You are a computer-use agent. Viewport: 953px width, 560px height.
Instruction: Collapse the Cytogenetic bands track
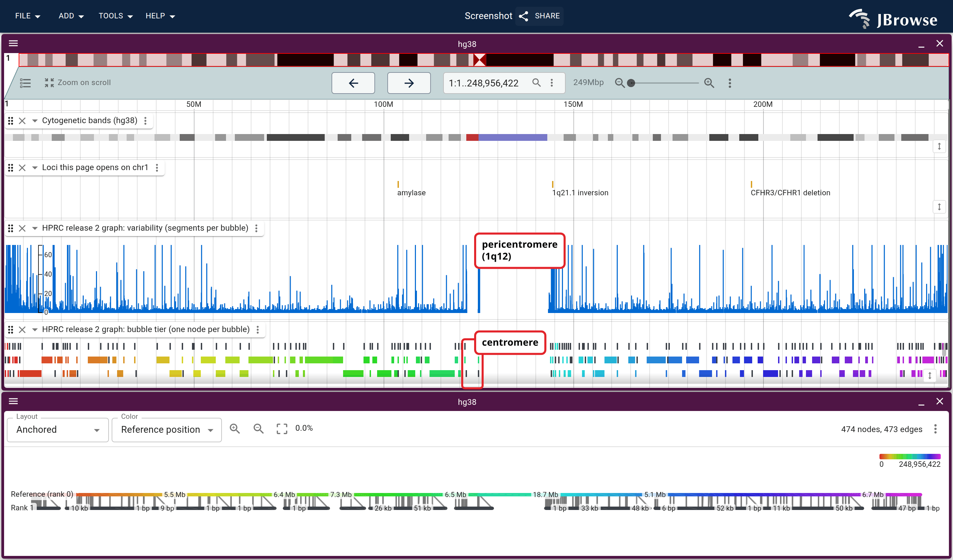[34, 121]
